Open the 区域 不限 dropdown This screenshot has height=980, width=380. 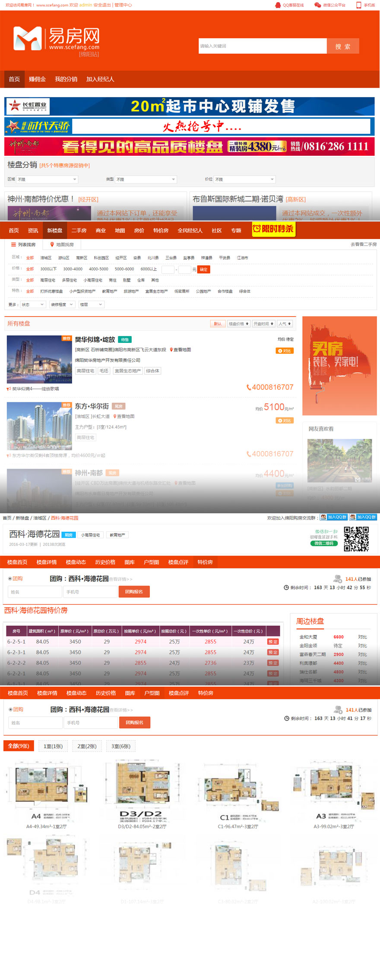pyautogui.click(x=47, y=179)
